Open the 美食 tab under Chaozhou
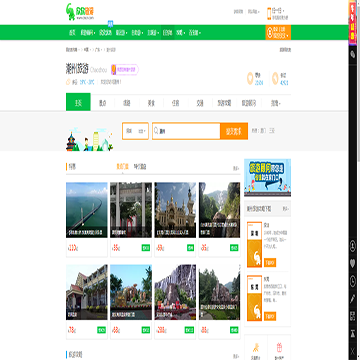Viewport: 360px width, 360px height. (x=151, y=104)
